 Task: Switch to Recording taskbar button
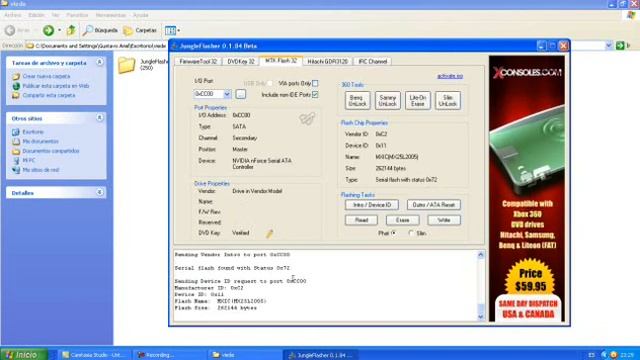168,355
